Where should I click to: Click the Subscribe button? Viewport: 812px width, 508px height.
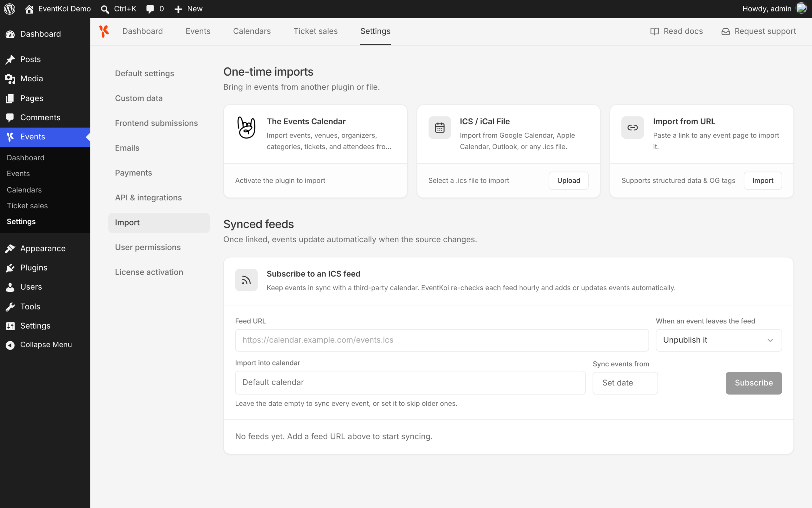click(754, 383)
